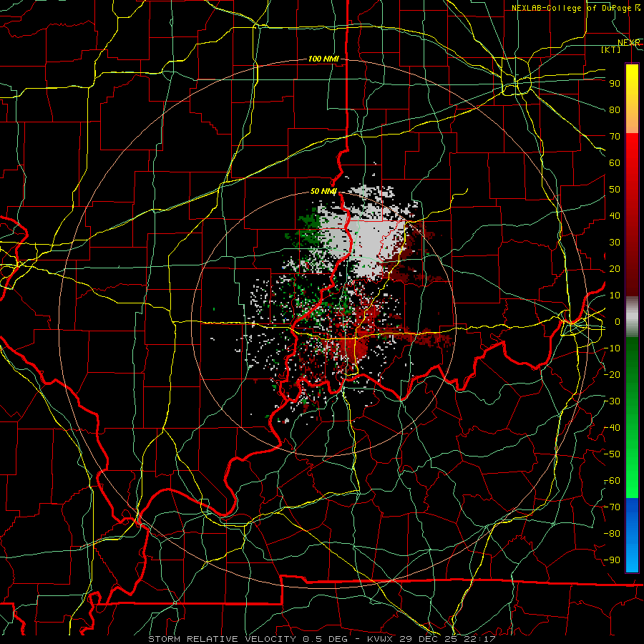Click the 0.5 DEG elevation text
This screenshot has width=644, height=644.
pyautogui.click(x=325, y=639)
